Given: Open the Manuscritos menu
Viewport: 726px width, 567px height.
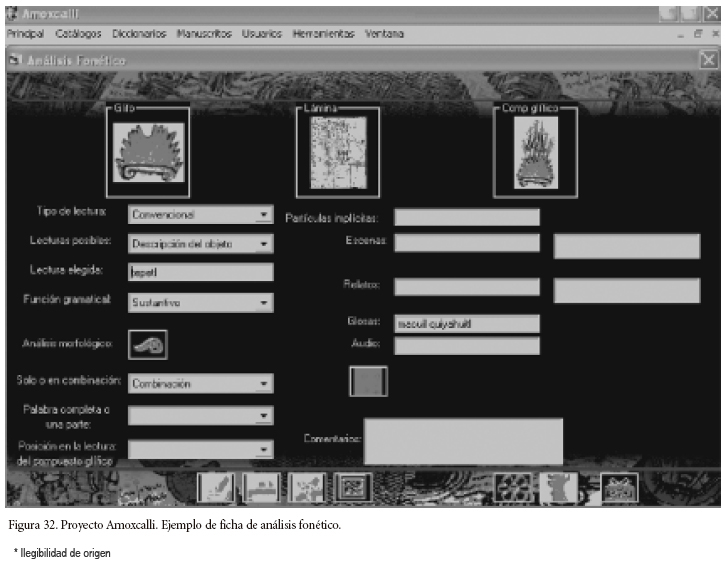Looking at the screenshot, I should coord(204,34).
